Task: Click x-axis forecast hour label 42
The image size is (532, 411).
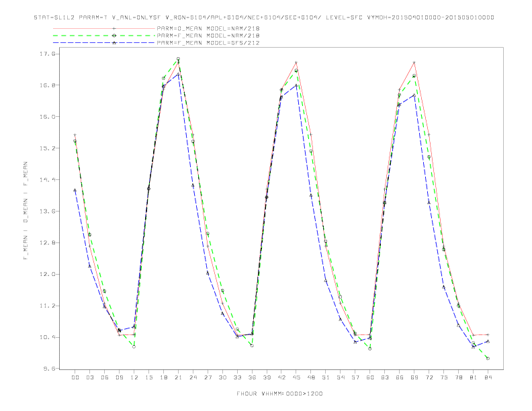Action: coord(281,377)
